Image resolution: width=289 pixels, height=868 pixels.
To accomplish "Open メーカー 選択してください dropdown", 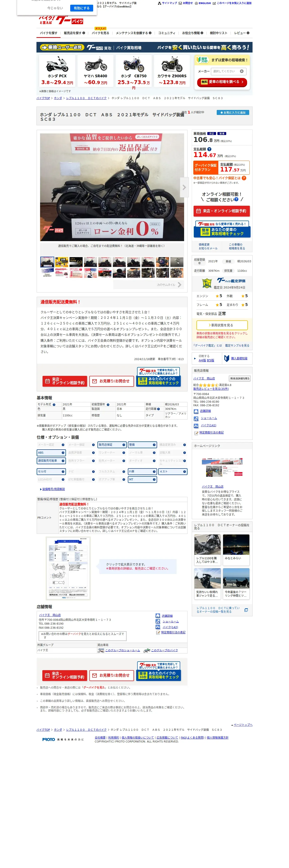I will 228,71.
